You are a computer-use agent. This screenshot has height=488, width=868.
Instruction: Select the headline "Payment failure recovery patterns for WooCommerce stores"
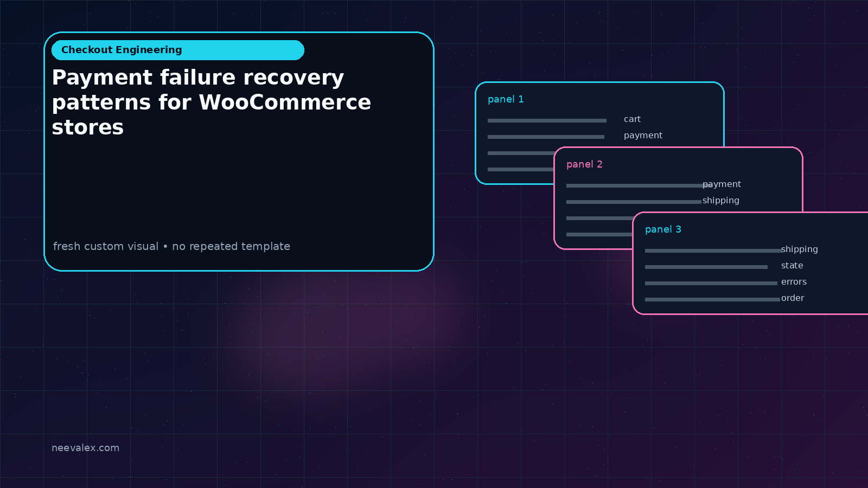(212, 102)
